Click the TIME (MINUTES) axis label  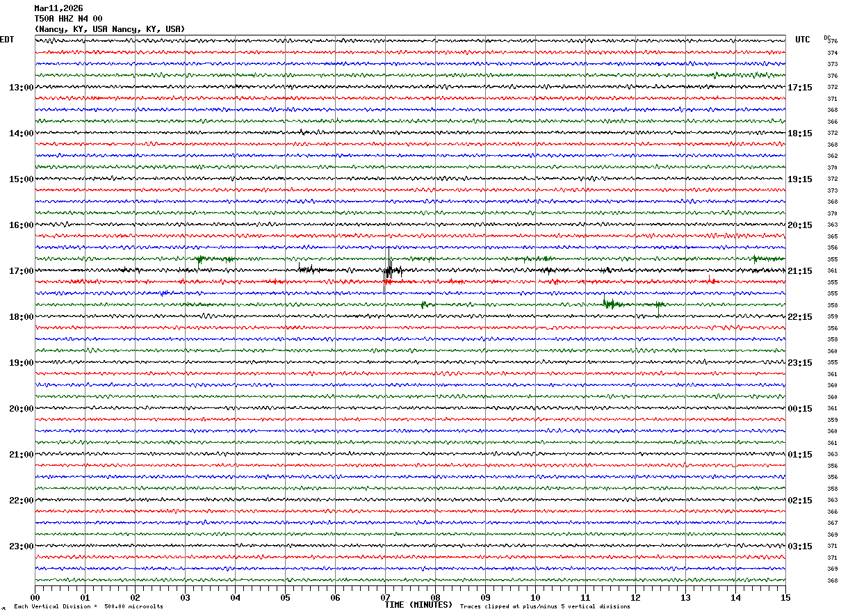[418, 605]
